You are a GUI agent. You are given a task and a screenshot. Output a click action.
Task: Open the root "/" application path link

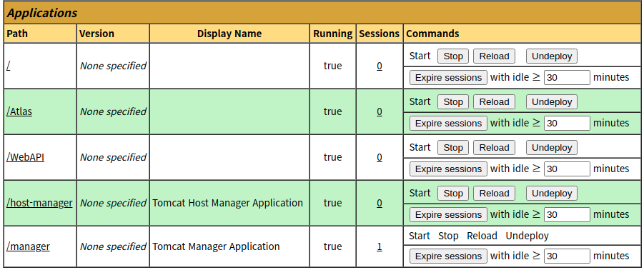pyautogui.click(x=8, y=66)
